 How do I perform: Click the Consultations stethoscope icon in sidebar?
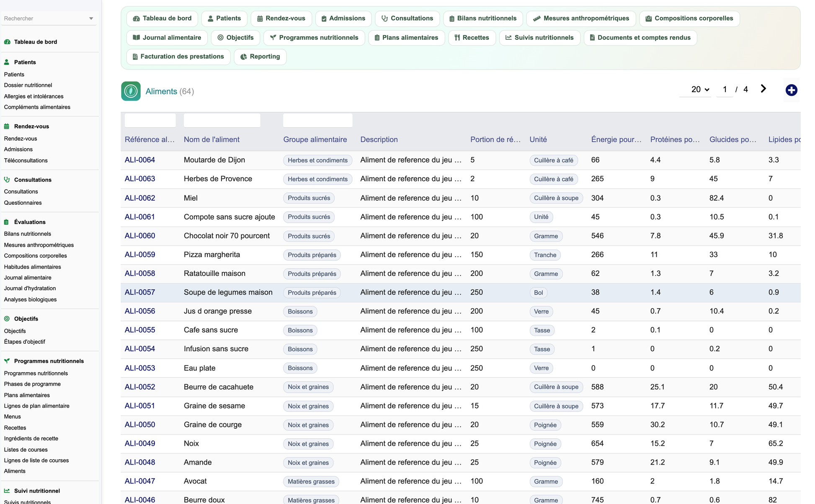point(7,180)
